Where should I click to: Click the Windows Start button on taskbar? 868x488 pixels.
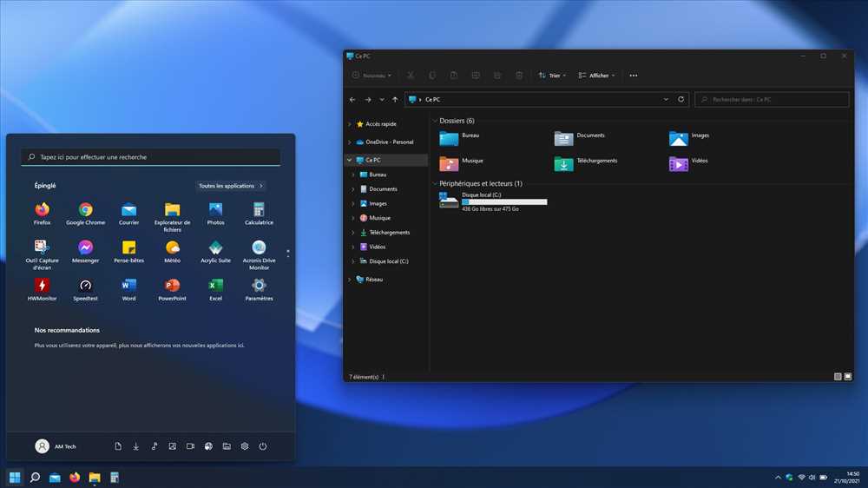pyautogui.click(x=15, y=477)
